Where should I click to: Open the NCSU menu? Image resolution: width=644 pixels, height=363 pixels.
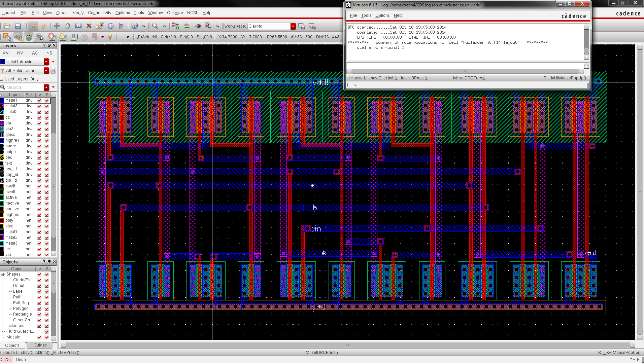click(193, 13)
